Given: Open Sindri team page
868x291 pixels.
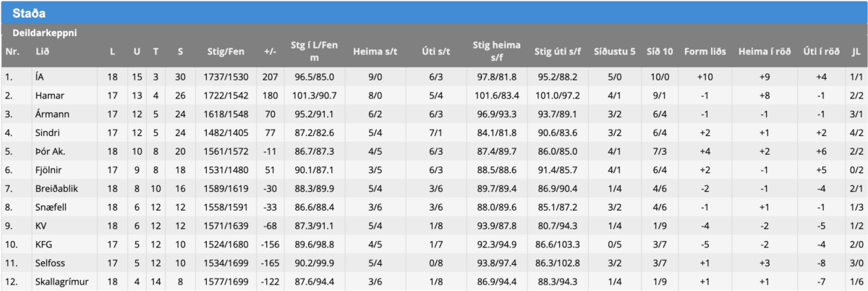Looking at the screenshot, I should click(46, 133).
